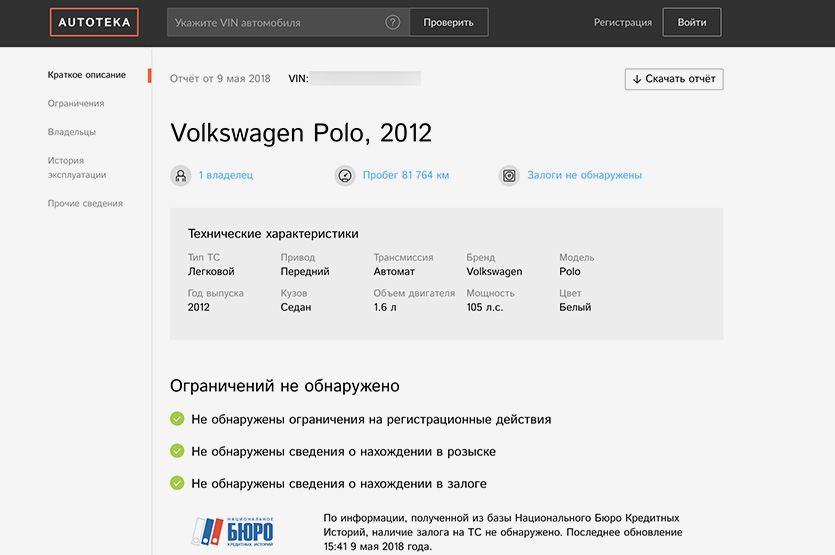Click the Войти button
The width and height of the screenshot is (835, 555).
point(692,22)
